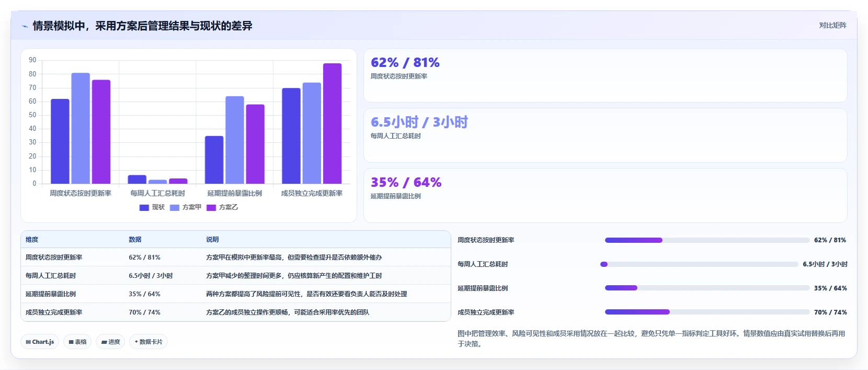Click the 方案甲 bar for 周度状态按时更新率

point(81,128)
